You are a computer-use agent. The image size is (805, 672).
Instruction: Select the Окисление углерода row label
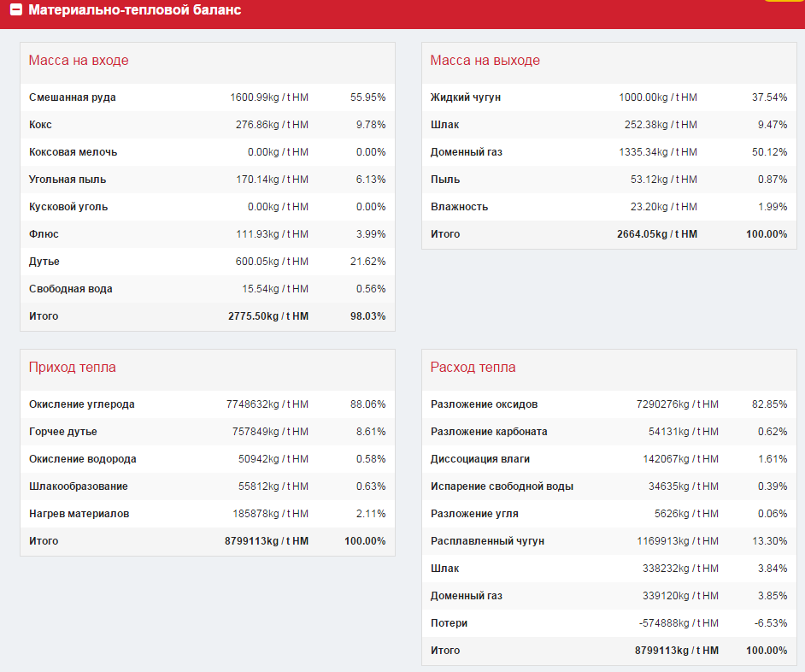[82, 404]
